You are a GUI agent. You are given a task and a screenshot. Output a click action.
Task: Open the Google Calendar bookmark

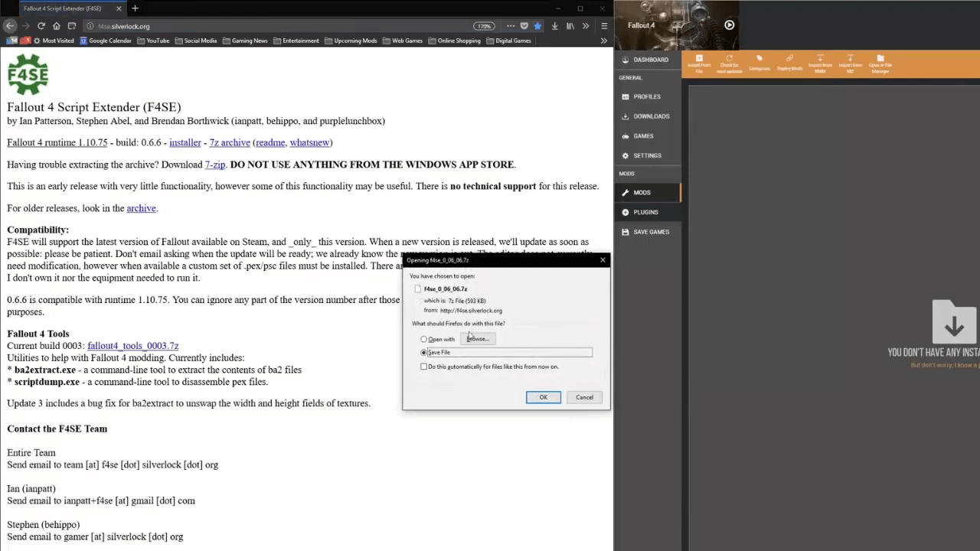click(106, 41)
